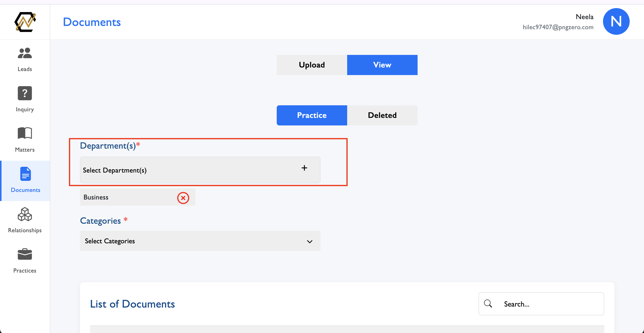644x333 pixels.
Task: Open the Relationships cubes icon
Action: [x=24, y=214]
